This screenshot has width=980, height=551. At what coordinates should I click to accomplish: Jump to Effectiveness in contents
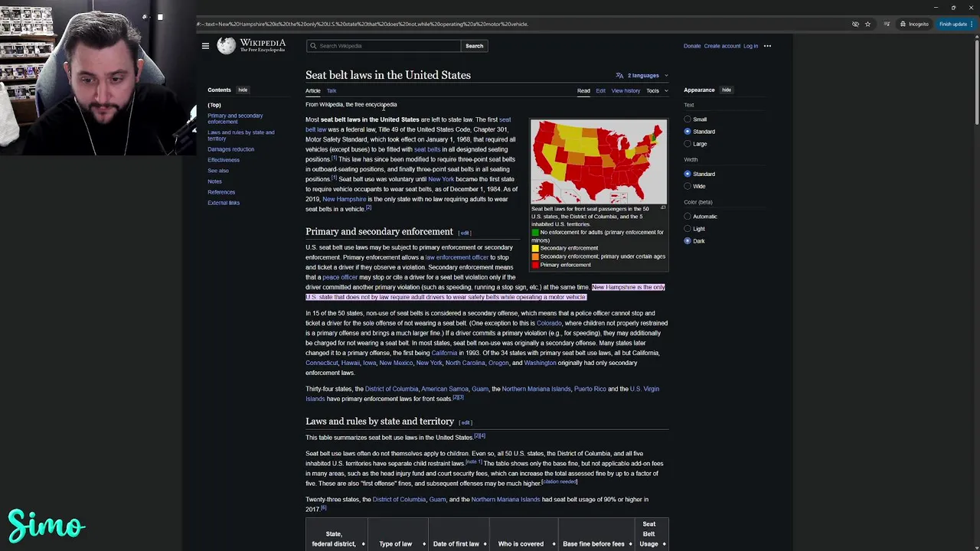[x=224, y=160]
